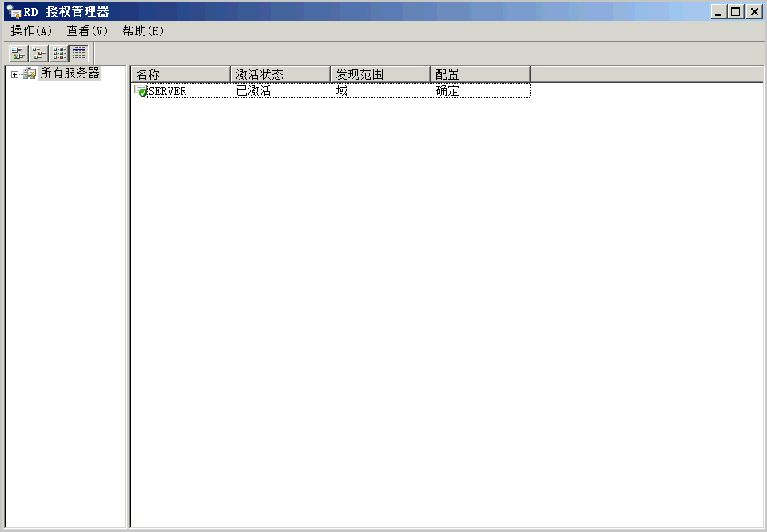Switch to small icons view
This screenshot has width=767, height=532.
(x=38, y=53)
